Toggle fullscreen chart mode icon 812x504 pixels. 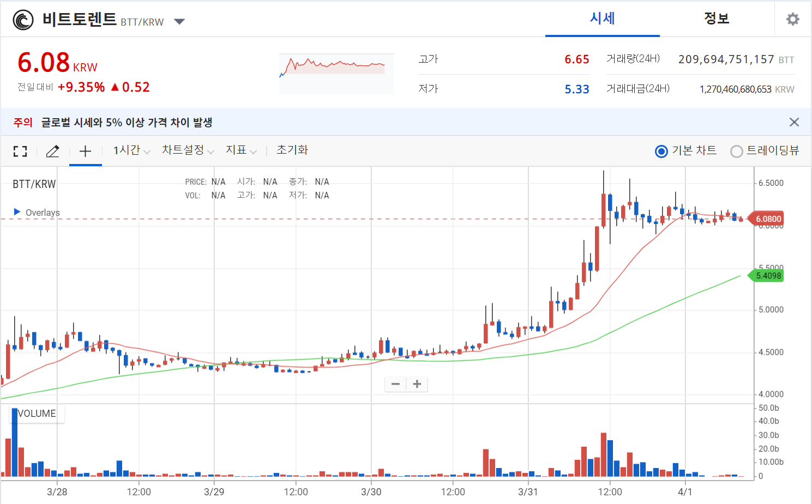[20, 151]
